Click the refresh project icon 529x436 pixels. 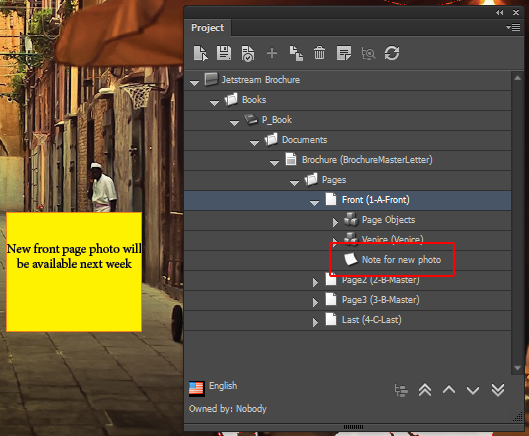point(392,53)
